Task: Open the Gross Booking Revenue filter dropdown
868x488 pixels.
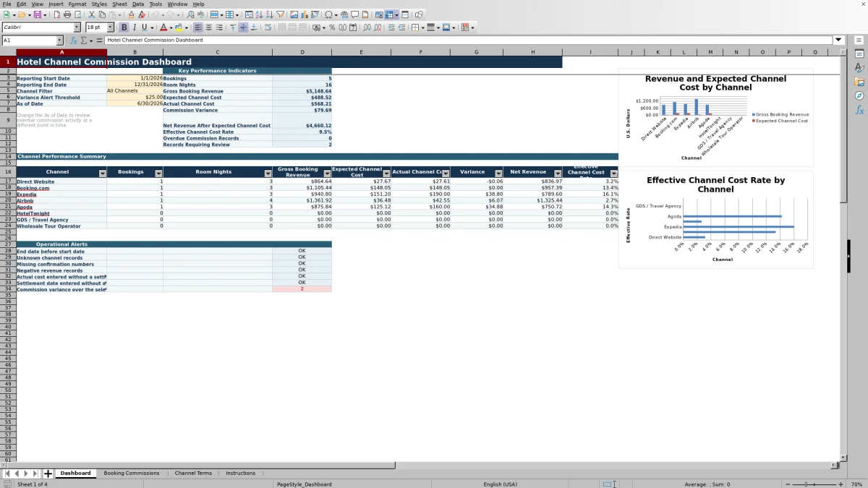Action: coord(327,174)
